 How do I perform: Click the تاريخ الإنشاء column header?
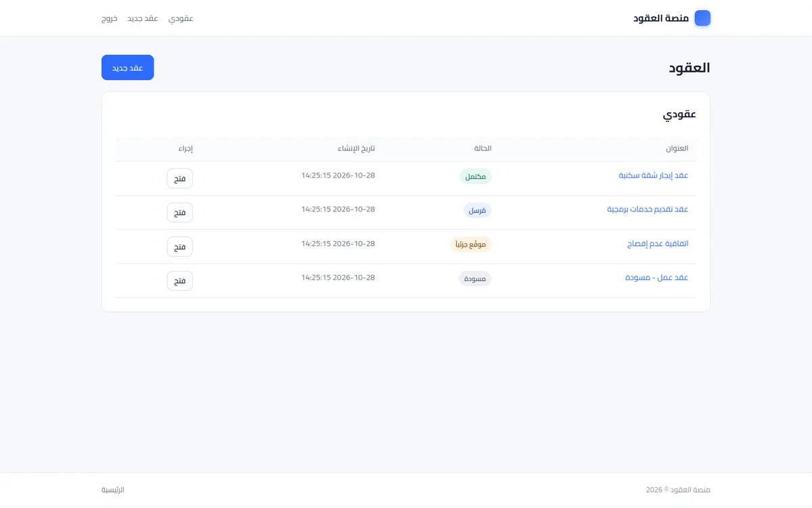[x=357, y=149]
